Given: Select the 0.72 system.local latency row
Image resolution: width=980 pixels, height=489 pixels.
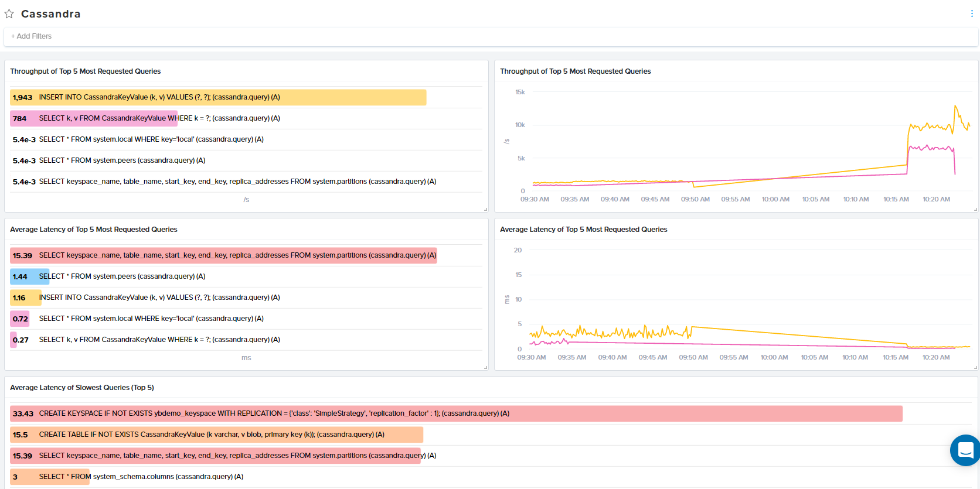Looking at the screenshot, I should tap(246, 319).
